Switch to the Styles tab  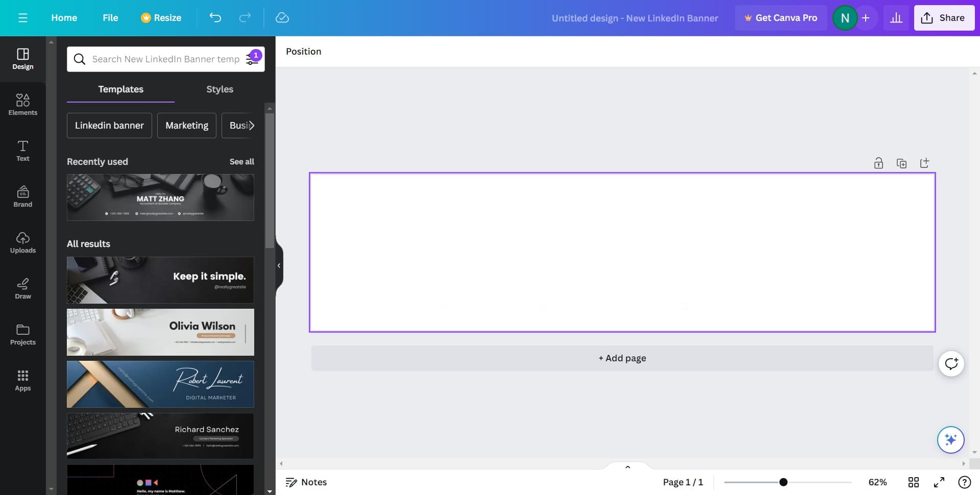click(x=219, y=89)
